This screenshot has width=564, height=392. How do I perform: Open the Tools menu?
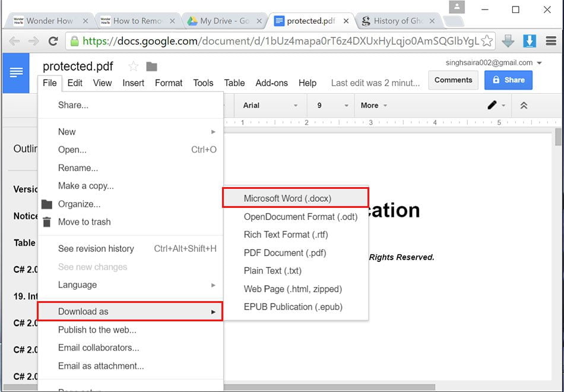[203, 83]
